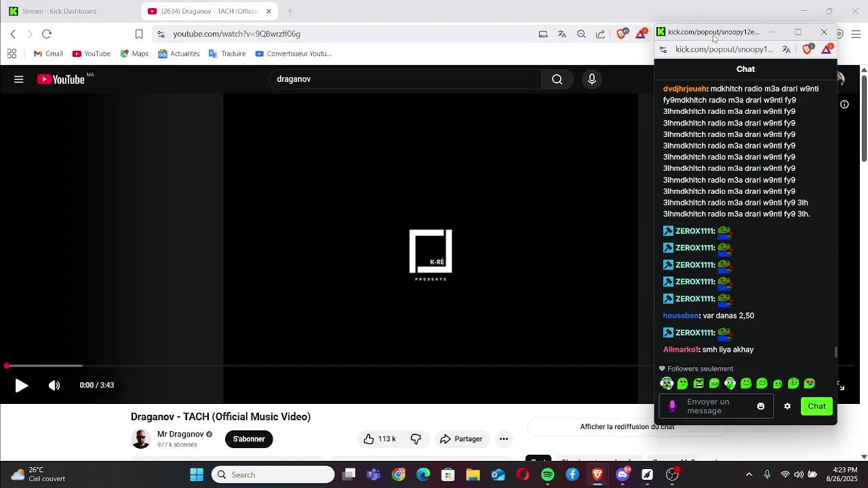868x488 pixels.
Task: Show hidden system tray icons
Action: [x=749, y=474]
